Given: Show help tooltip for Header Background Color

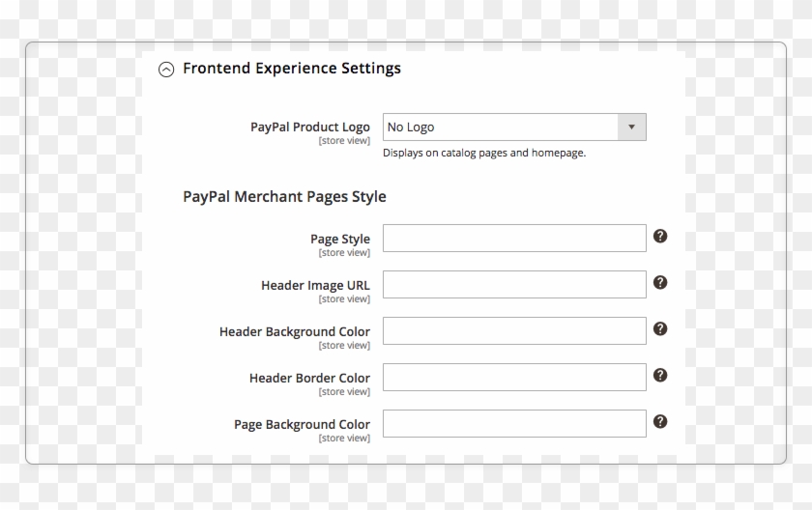Looking at the screenshot, I should coord(659,329).
